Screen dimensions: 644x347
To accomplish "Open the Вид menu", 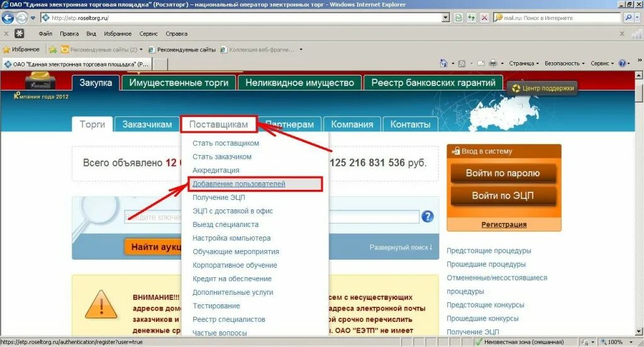I will (91, 34).
